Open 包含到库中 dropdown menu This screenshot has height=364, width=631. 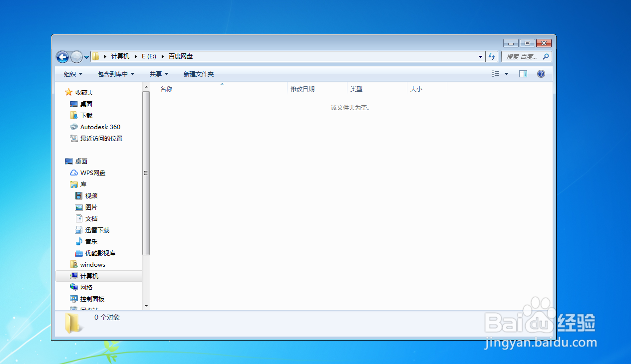pos(116,74)
